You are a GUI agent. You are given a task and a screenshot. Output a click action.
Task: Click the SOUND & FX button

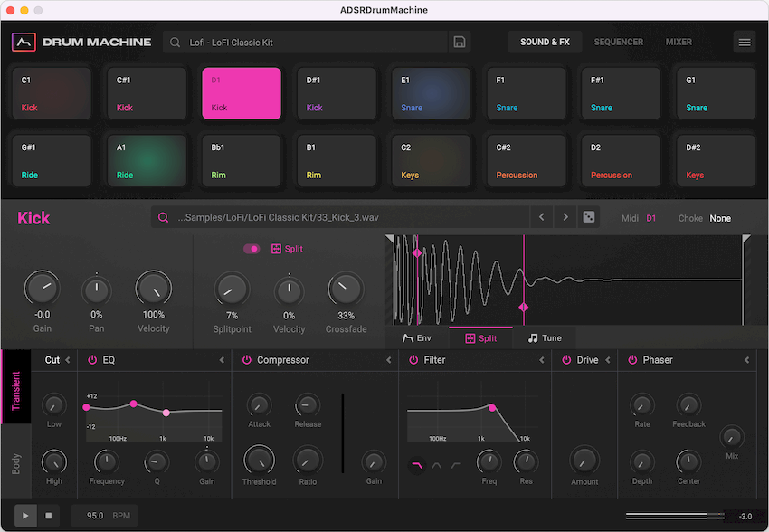tap(545, 42)
